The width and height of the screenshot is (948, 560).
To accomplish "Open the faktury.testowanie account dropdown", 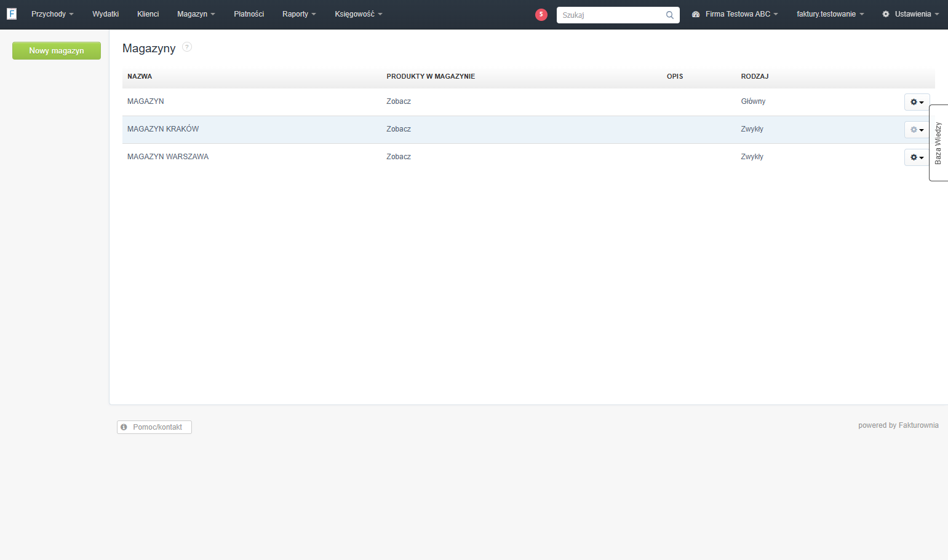I will coord(830,14).
